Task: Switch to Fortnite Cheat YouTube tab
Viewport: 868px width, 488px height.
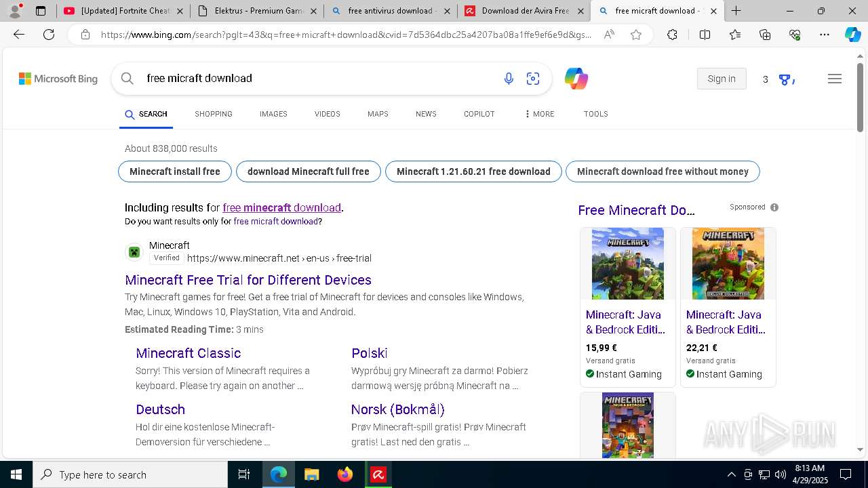Action: click(123, 11)
